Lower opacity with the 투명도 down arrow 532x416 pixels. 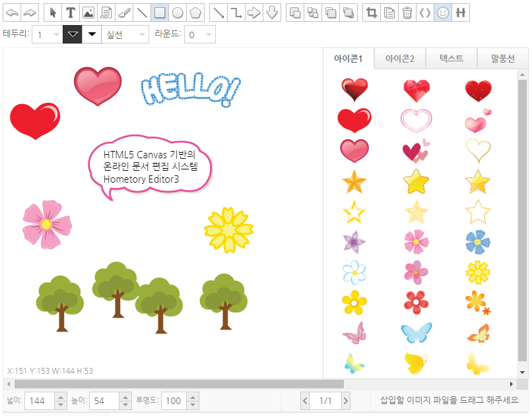coord(193,405)
